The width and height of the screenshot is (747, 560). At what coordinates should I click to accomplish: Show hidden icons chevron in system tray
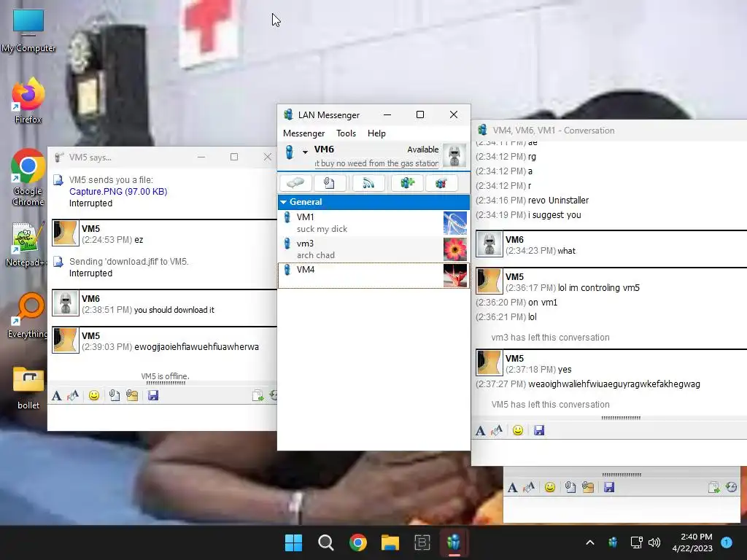(589, 542)
